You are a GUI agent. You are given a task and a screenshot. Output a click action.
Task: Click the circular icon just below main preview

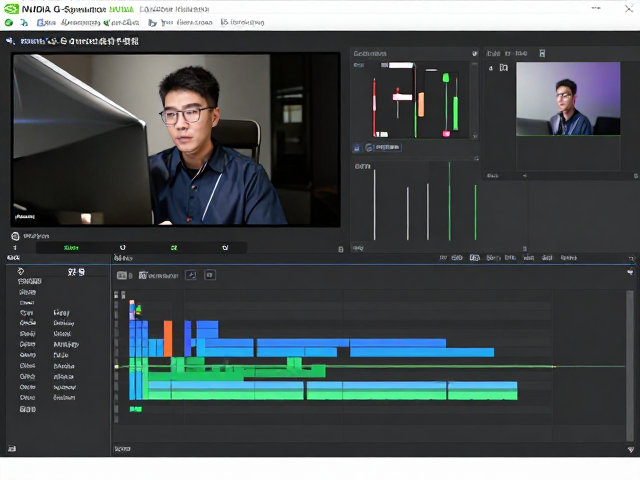(x=15, y=236)
